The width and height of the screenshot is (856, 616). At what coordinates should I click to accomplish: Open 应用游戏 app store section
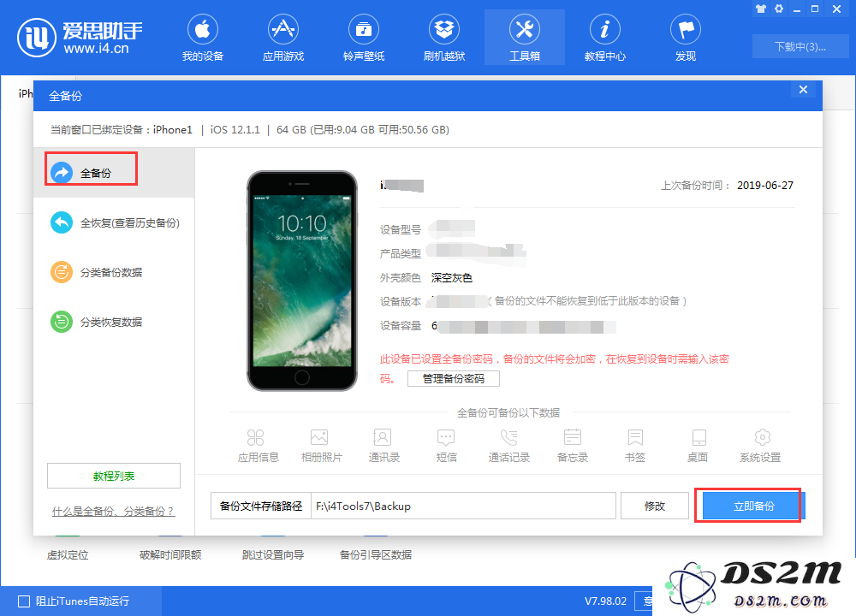[282, 38]
